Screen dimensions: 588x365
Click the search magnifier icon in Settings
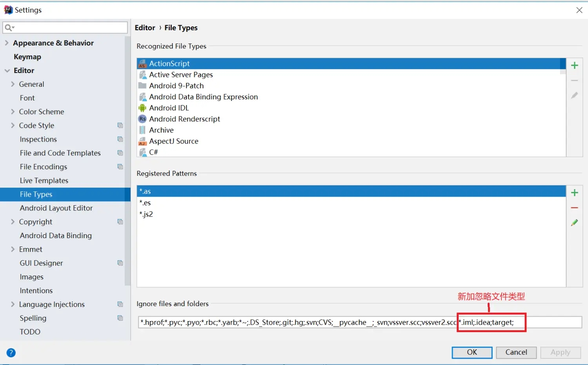(9, 27)
